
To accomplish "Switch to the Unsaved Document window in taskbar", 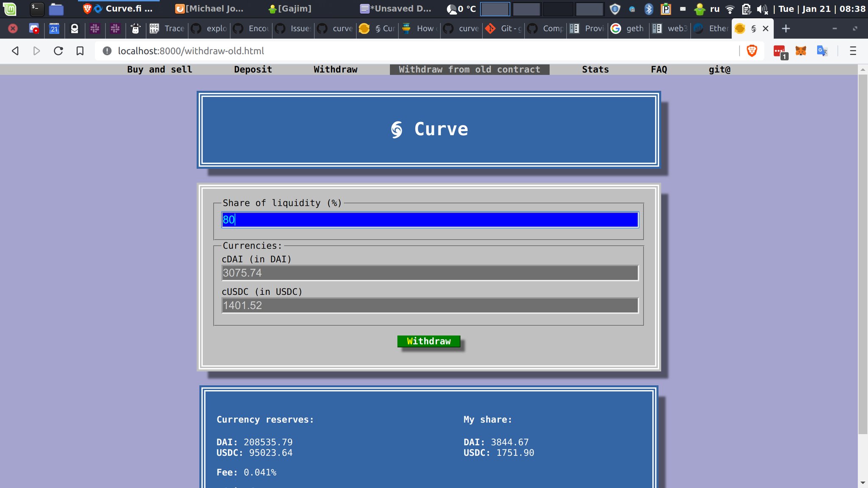I will point(395,8).
